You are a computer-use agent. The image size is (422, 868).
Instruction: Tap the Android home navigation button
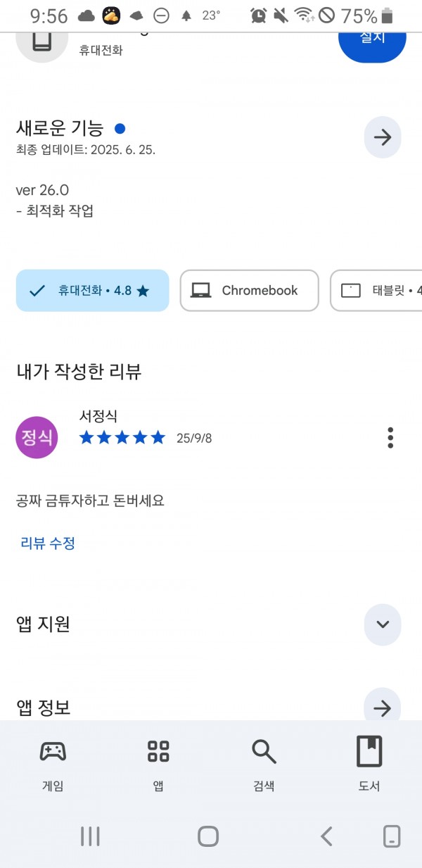coord(208,836)
